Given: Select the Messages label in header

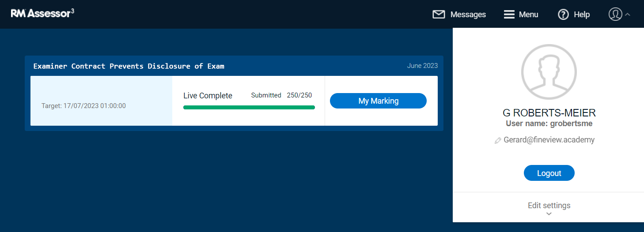Looking at the screenshot, I should pos(468,15).
